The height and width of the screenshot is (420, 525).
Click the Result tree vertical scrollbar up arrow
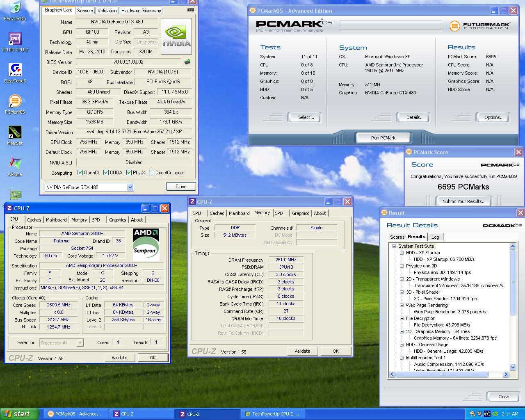click(x=513, y=247)
